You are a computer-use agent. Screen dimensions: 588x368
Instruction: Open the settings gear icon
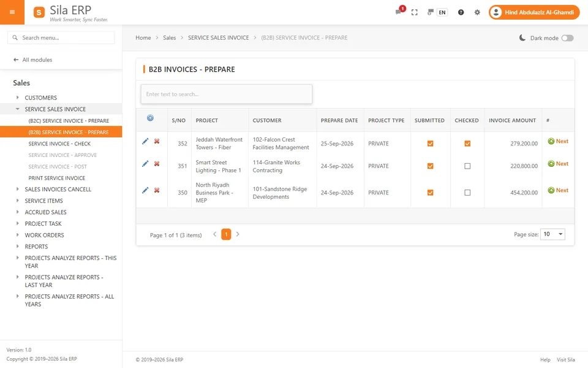[x=477, y=12]
